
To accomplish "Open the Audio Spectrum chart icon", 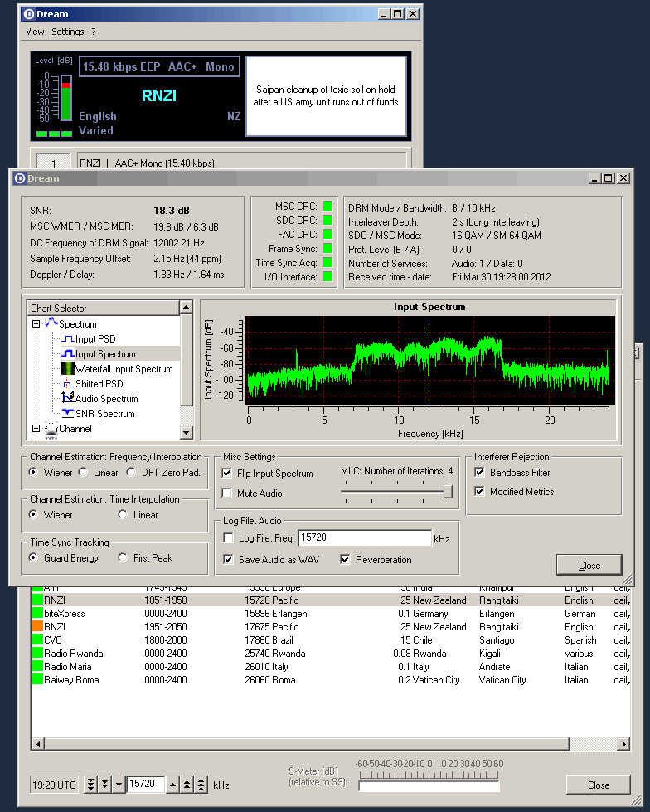I will coord(68,399).
